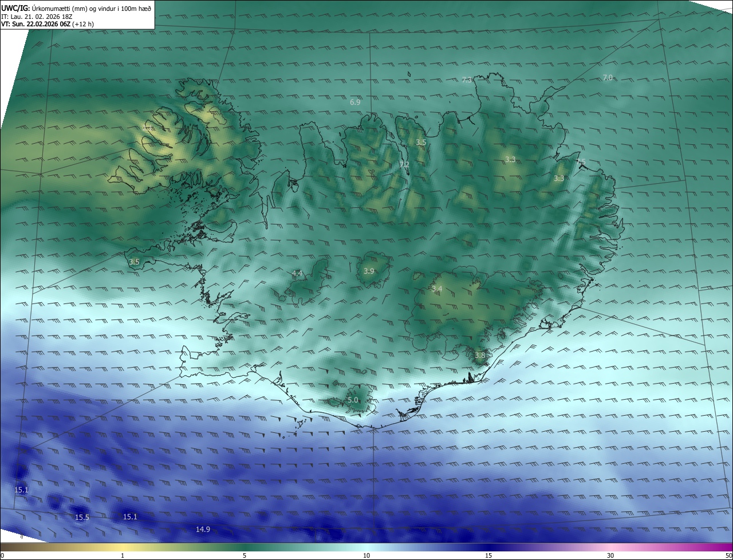Click the 7.3 value off the north coast

[x=467, y=80]
